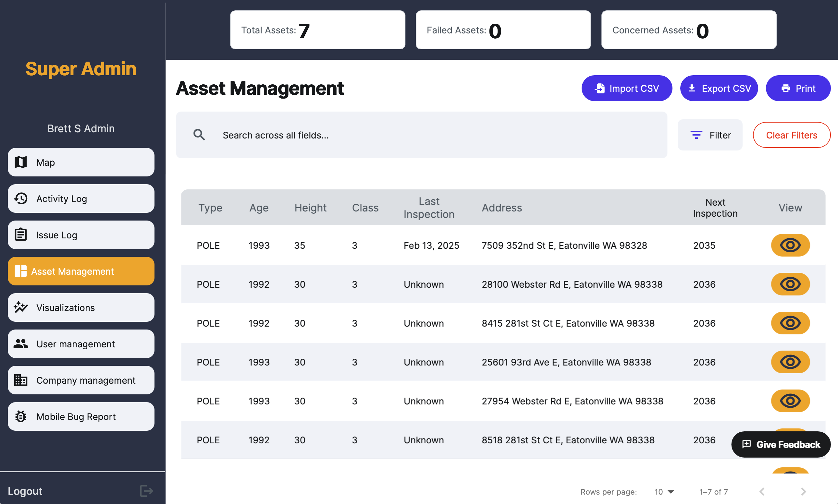Go to the next page of assets
838x504 pixels.
(x=803, y=491)
